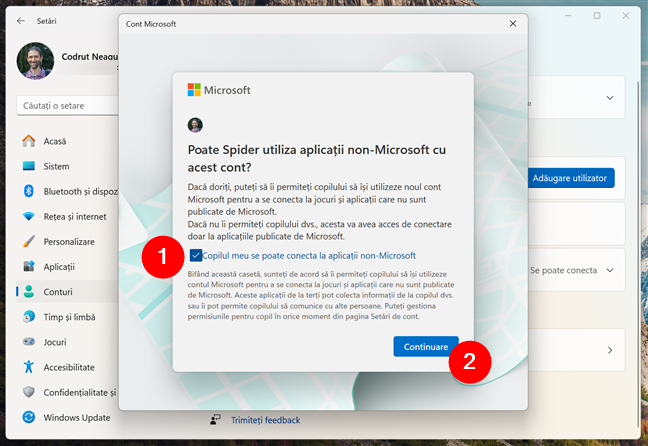Open Windows Update sync icon
This screenshot has height=446, width=648.
(29, 417)
